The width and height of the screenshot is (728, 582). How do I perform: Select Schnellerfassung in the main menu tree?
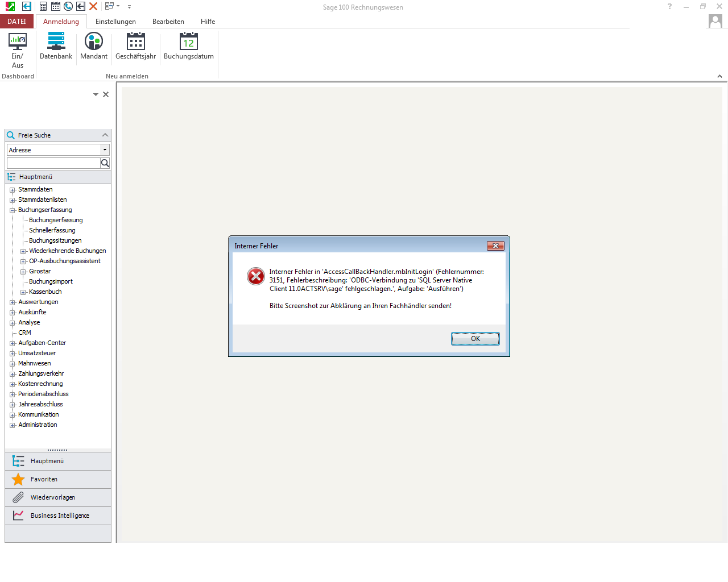pyautogui.click(x=52, y=230)
